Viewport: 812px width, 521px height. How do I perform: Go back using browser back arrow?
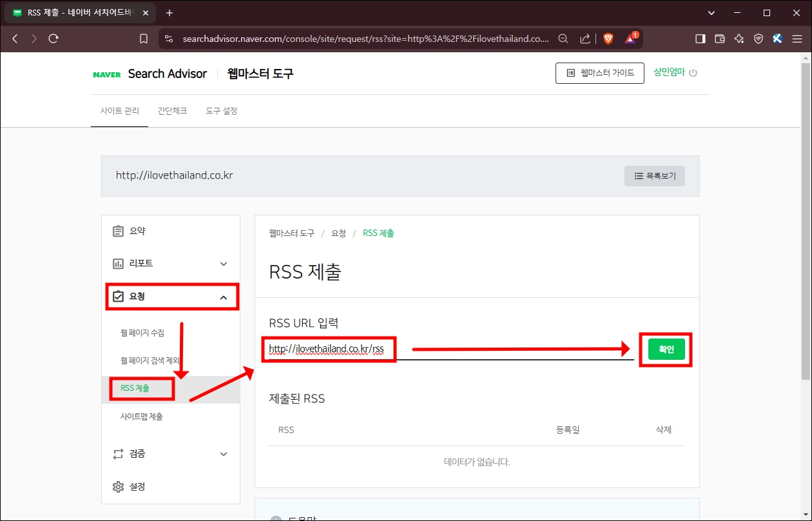[15, 39]
